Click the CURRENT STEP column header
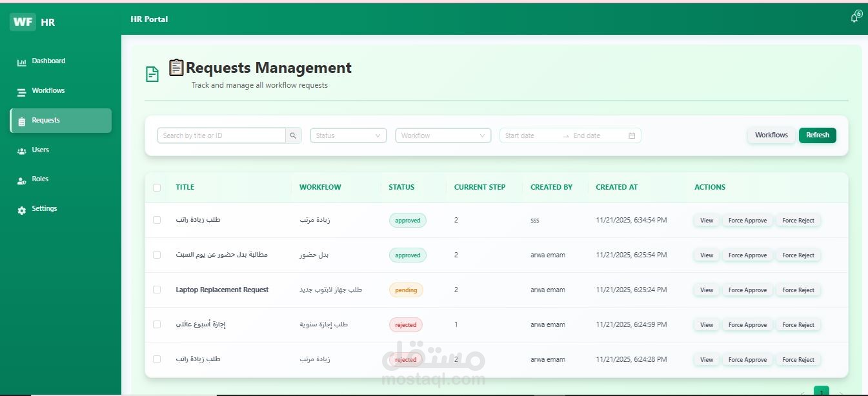This screenshot has height=396, width=868. (479, 187)
